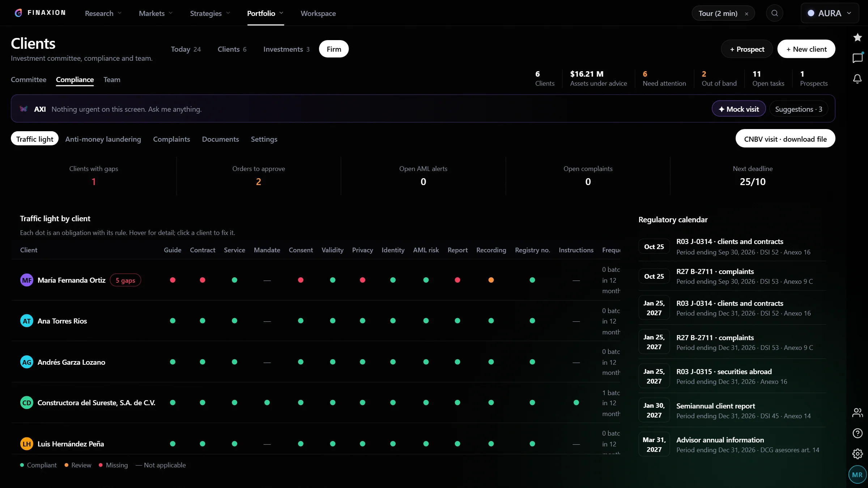
Task: Open Advisor annual information calendar entry
Action: pos(732,445)
